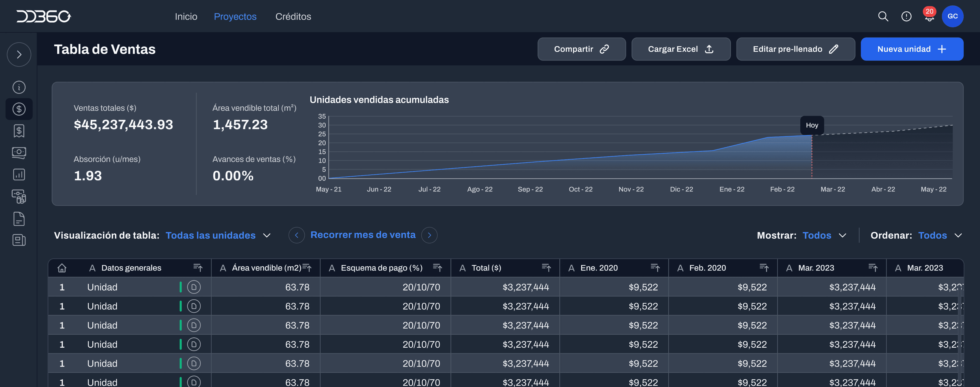
Task: Toggle sort on Esquema de pago column
Action: 437,268
